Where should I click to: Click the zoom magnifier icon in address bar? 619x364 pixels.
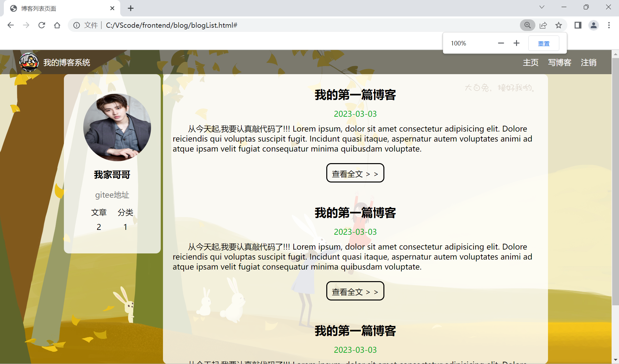point(527,25)
